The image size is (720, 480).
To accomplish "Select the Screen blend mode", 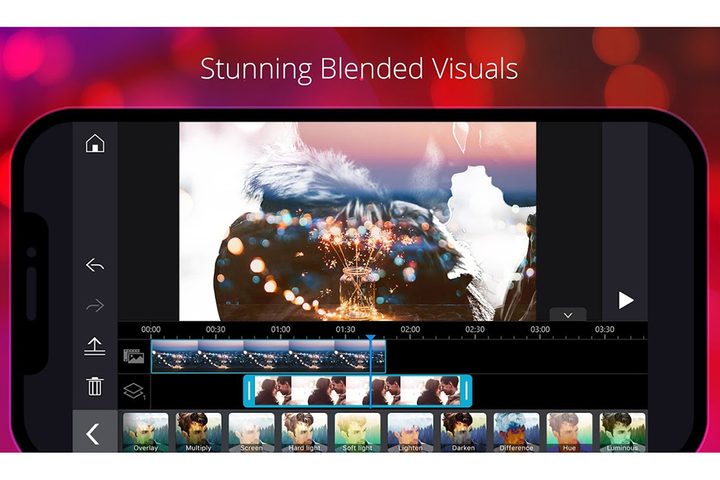I will pos(252,432).
